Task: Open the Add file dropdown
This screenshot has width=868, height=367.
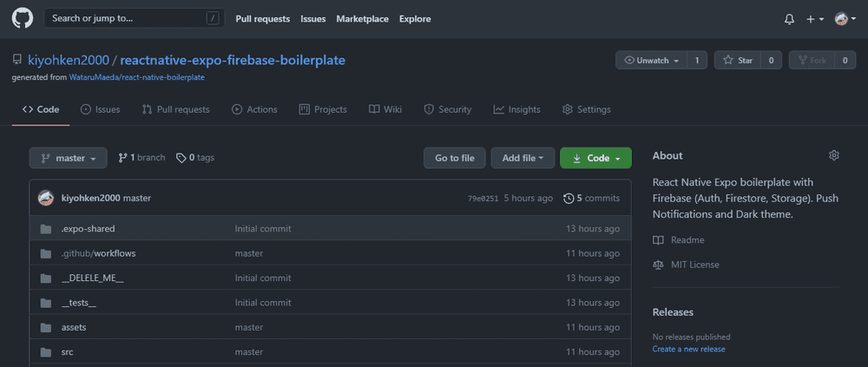Action: point(523,158)
